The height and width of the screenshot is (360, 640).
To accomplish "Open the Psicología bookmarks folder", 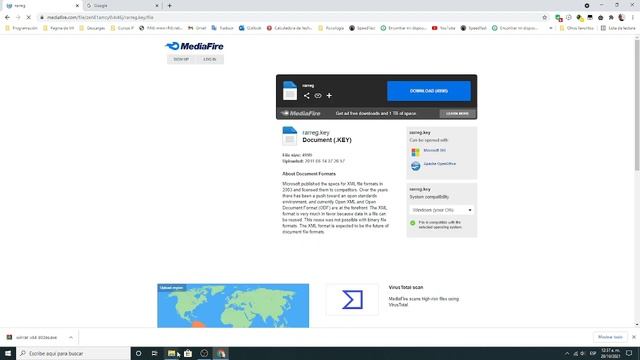I will tap(331, 28).
